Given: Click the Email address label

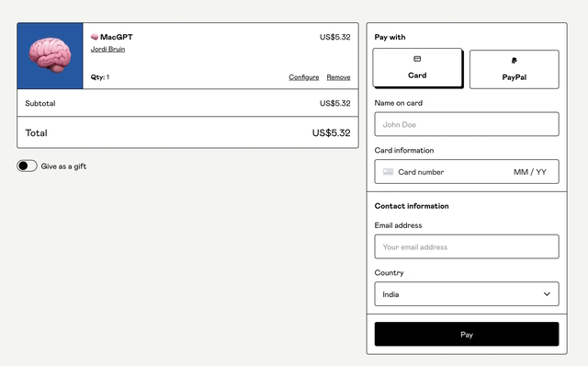Looking at the screenshot, I should point(398,225).
